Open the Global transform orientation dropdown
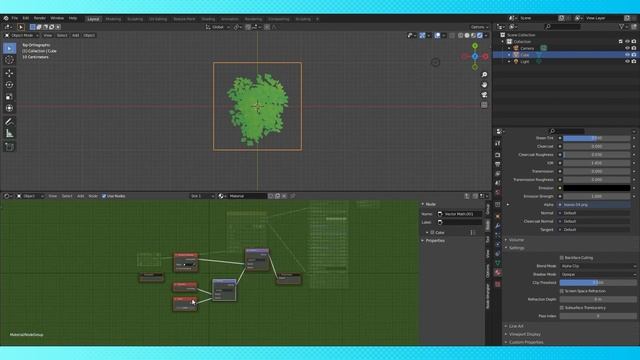This screenshot has height=360, width=640. [218, 27]
